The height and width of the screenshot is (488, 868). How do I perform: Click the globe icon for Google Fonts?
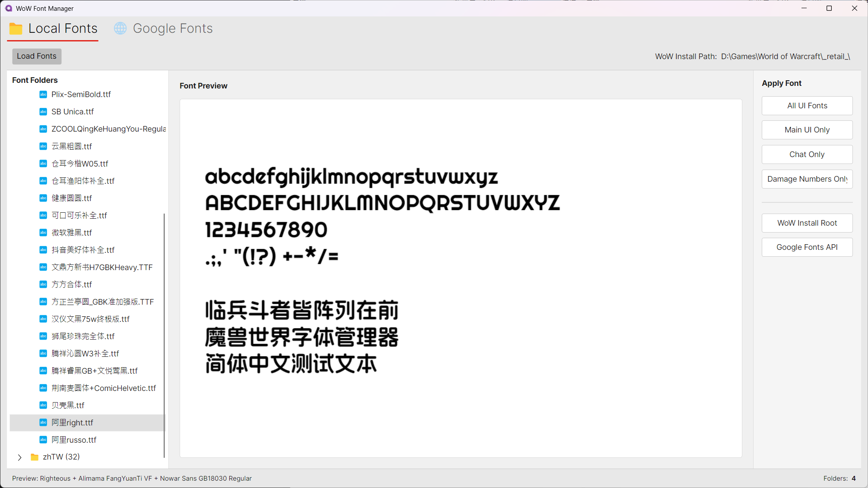coord(120,28)
